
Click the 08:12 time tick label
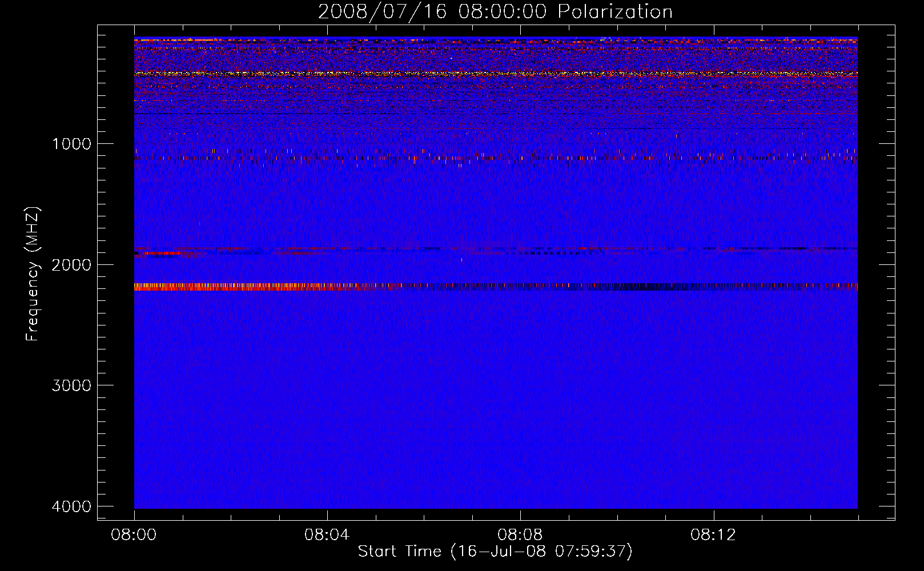pyautogui.click(x=713, y=535)
